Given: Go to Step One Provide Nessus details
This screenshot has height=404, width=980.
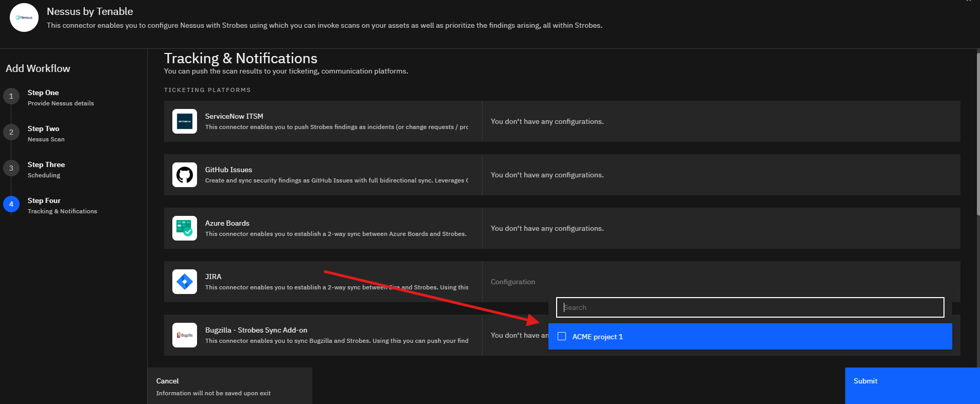Looking at the screenshot, I should click(x=61, y=98).
